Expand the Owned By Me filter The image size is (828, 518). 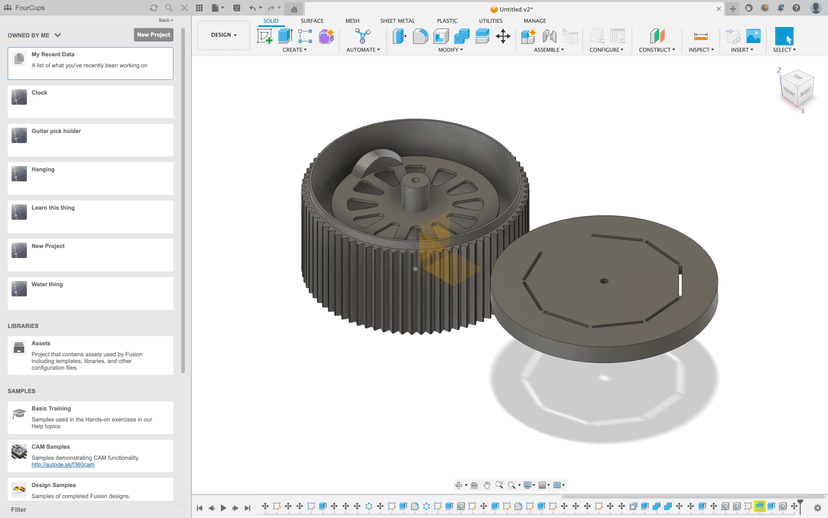57,35
